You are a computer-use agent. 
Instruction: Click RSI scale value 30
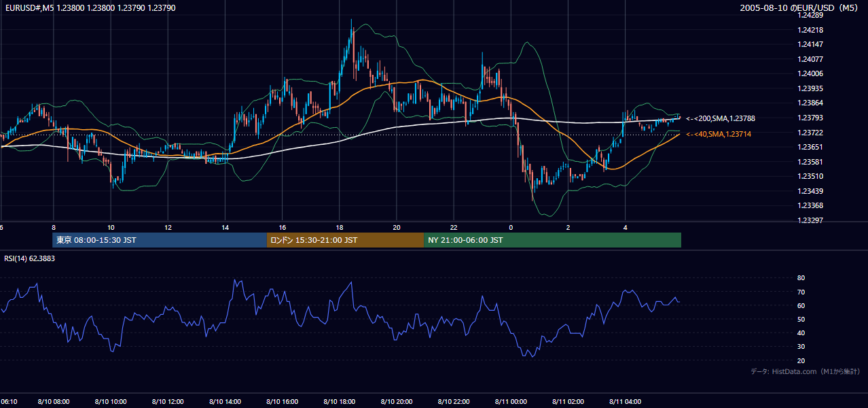(801, 347)
